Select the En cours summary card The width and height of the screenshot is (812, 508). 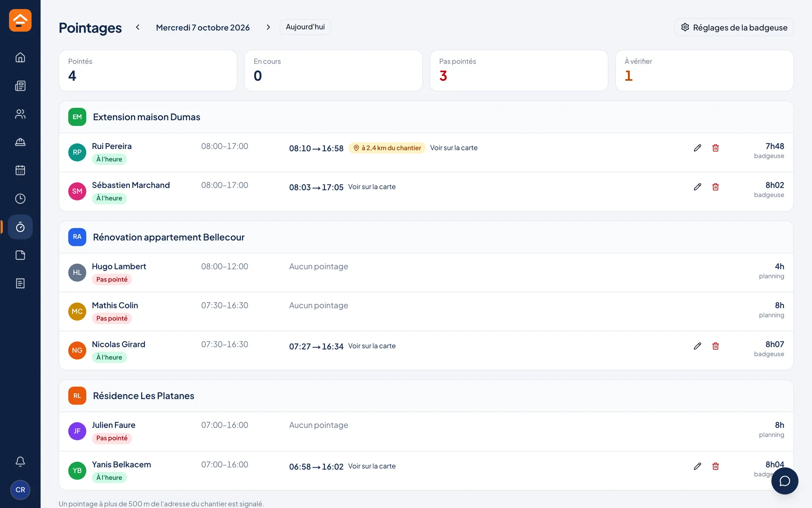pyautogui.click(x=333, y=70)
